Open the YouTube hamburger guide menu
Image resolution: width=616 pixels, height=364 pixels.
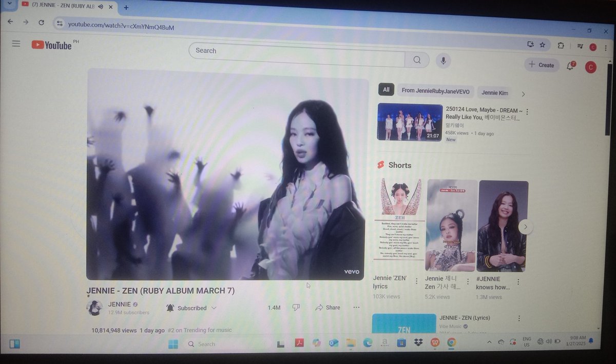point(16,44)
